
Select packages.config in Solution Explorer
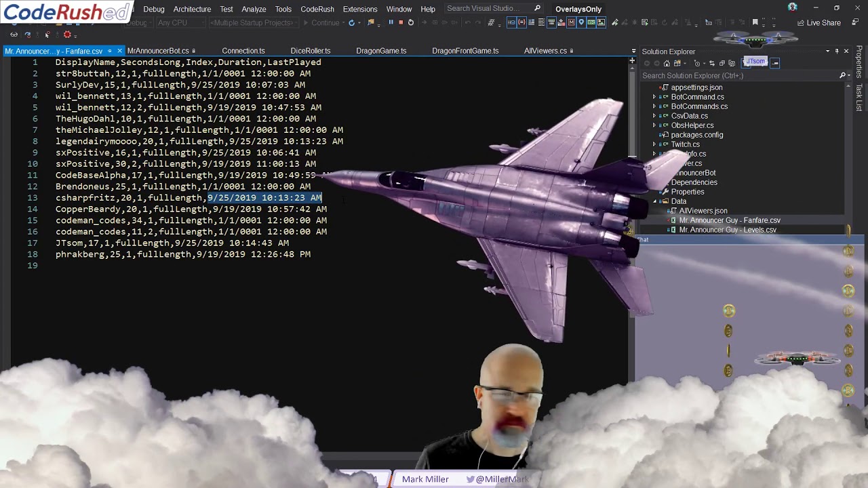coord(696,135)
